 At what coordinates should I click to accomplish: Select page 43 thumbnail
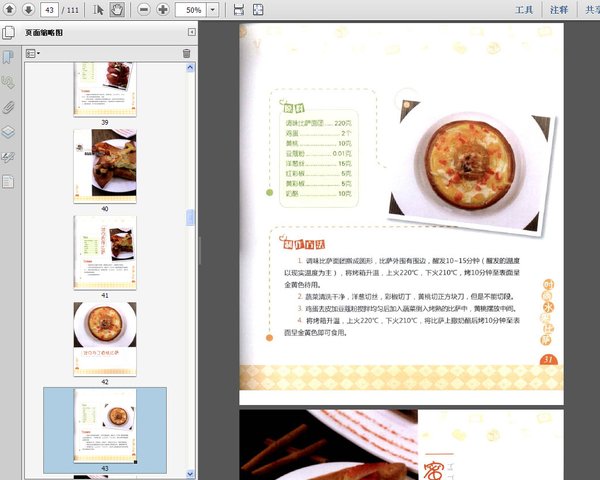[x=105, y=426]
